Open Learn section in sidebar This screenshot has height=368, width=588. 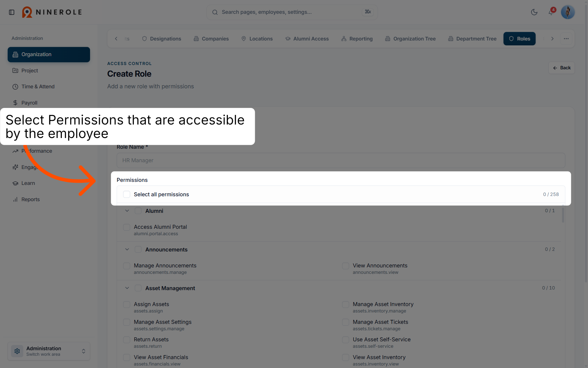click(49, 183)
